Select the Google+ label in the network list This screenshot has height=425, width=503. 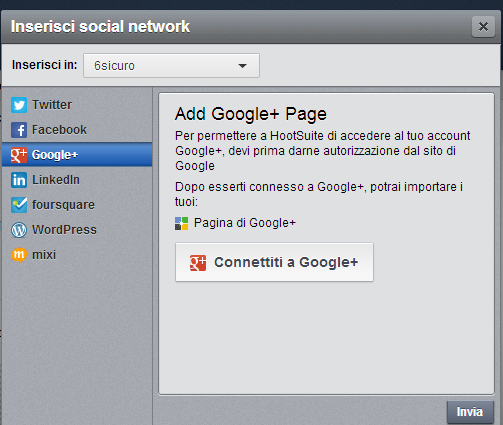coord(55,155)
